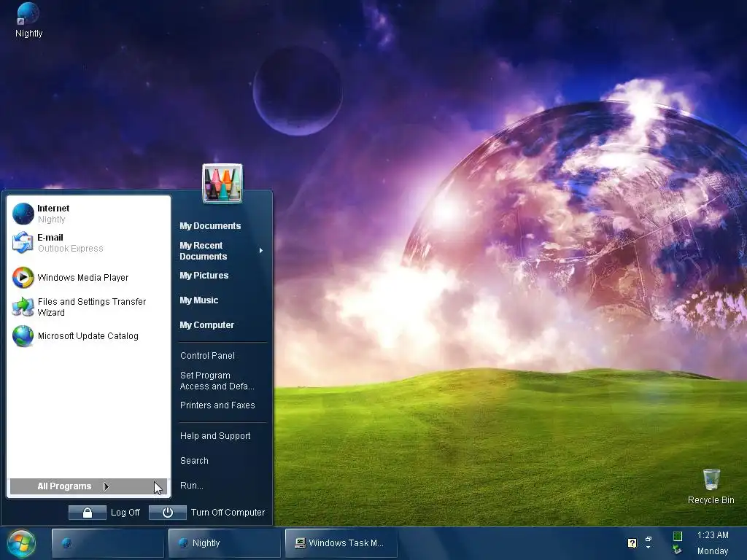Click the Outlook Express envelope icon

coord(23,242)
